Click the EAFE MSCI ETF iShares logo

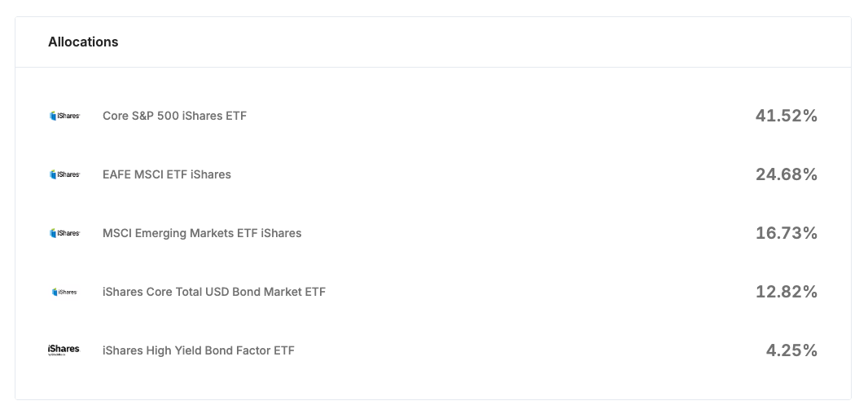(x=64, y=174)
